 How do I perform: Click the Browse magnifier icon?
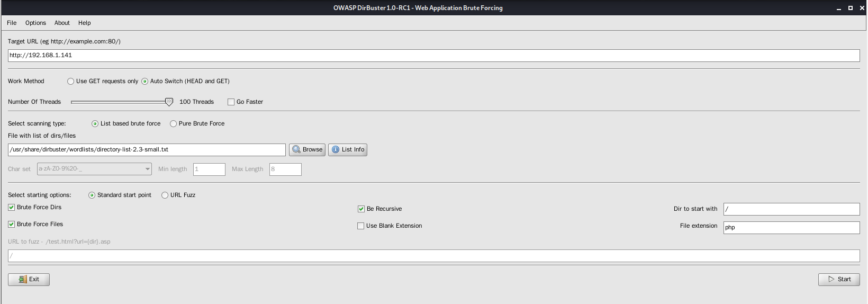[x=296, y=149]
